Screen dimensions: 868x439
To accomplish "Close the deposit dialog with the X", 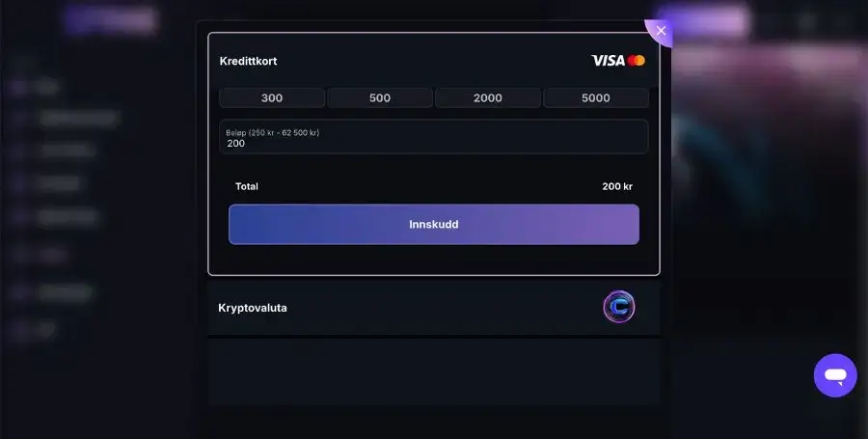I will coord(661,31).
